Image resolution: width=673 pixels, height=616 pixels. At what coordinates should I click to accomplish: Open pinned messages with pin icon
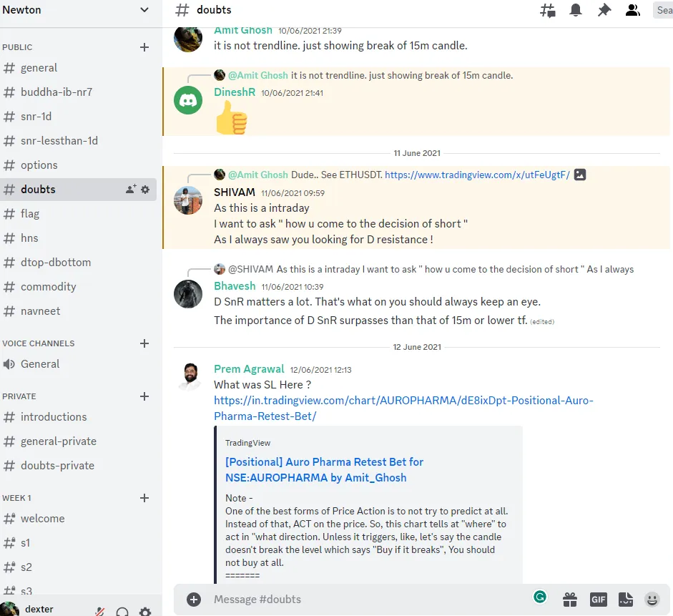coord(604,10)
